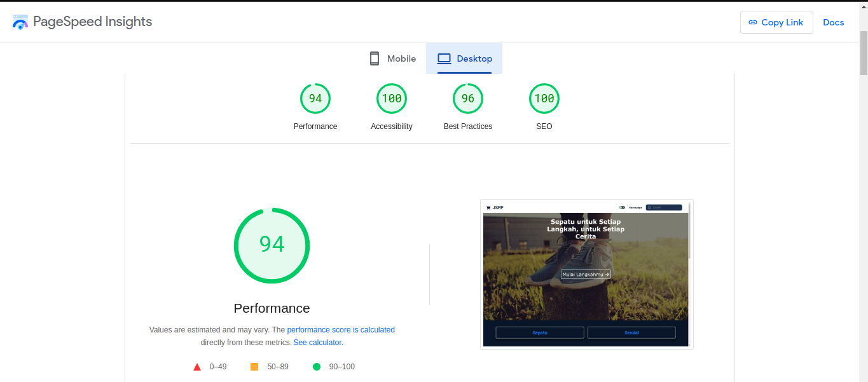Toggle the dark mode switch in screenshot

click(x=622, y=207)
